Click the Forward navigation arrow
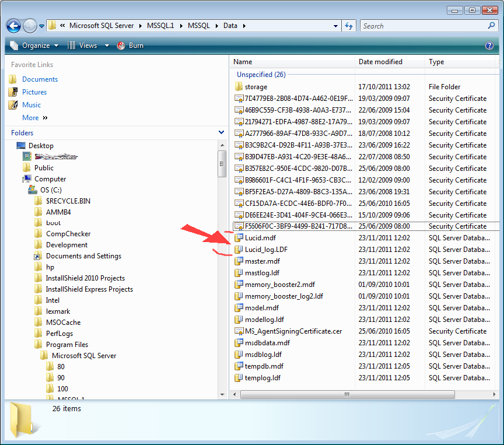Image resolution: width=504 pixels, height=445 pixels. tap(30, 26)
